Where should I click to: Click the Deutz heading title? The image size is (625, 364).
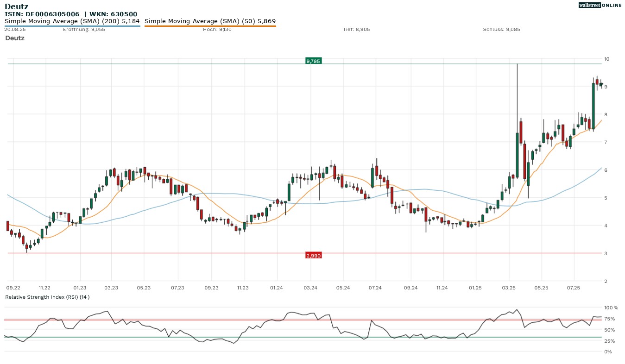16,6
